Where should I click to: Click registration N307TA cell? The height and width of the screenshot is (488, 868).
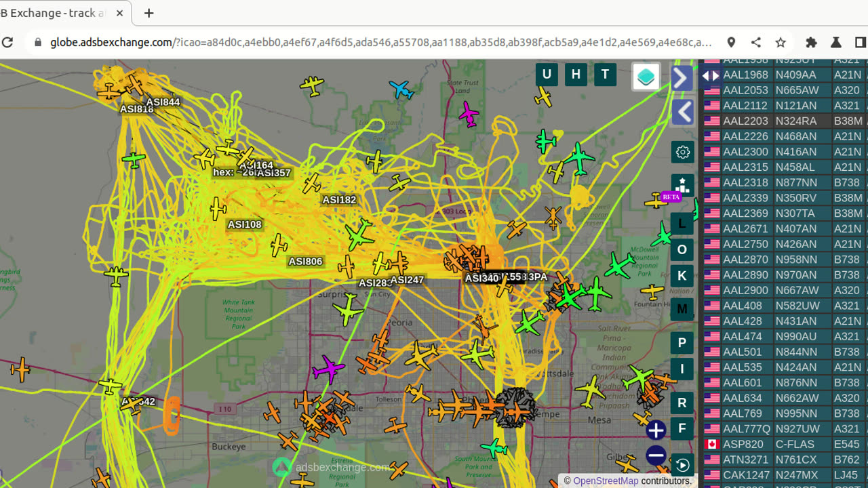click(x=802, y=213)
